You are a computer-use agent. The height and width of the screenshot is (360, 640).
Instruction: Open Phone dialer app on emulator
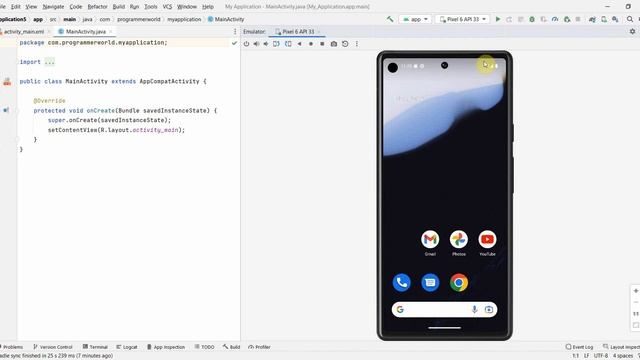[402, 282]
